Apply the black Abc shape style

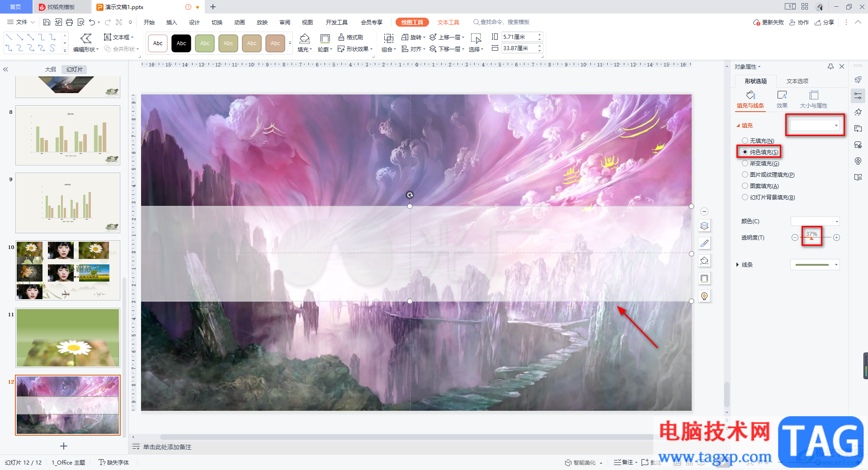pos(181,43)
